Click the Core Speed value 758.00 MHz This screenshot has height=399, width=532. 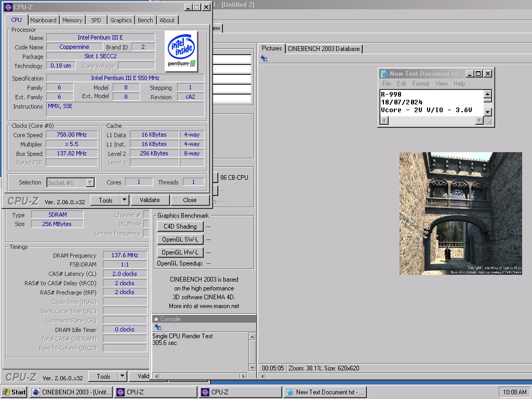pyautogui.click(x=72, y=135)
